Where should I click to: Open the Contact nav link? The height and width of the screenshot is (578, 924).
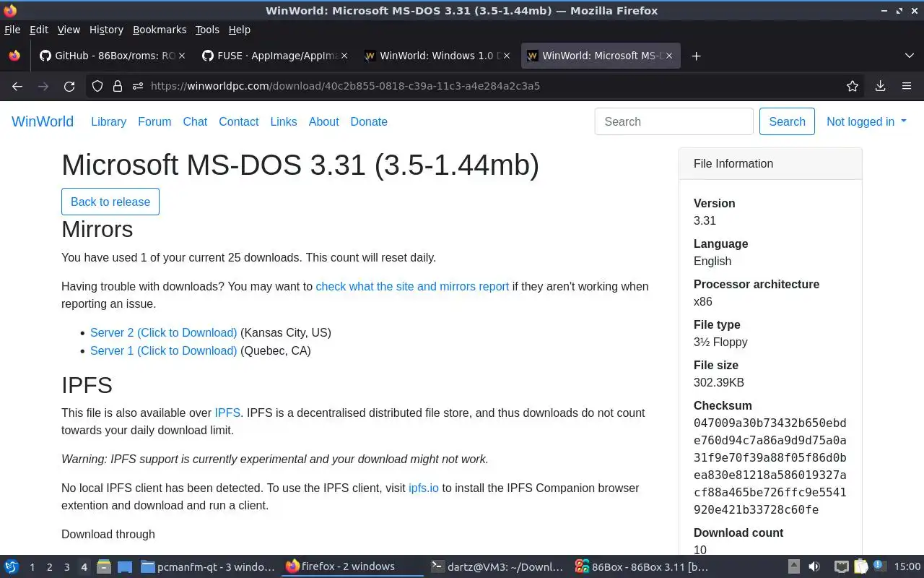point(239,121)
